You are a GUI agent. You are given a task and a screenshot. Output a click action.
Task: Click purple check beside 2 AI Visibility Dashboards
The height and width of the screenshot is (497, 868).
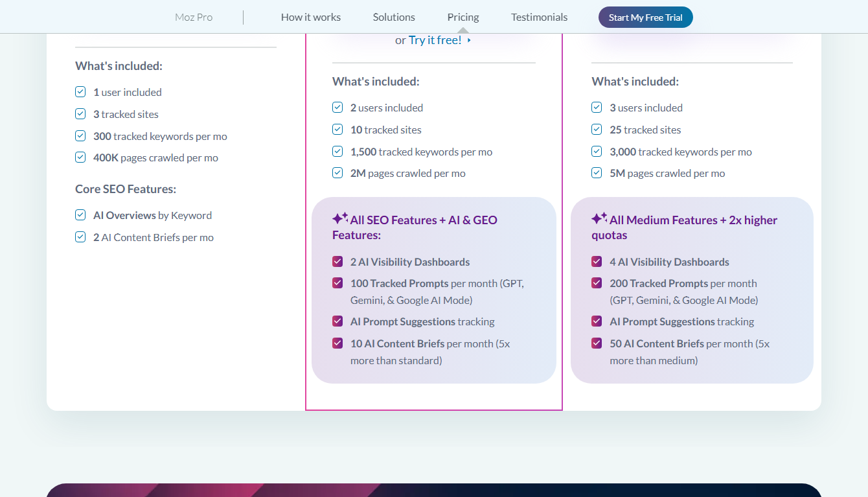[337, 262]
